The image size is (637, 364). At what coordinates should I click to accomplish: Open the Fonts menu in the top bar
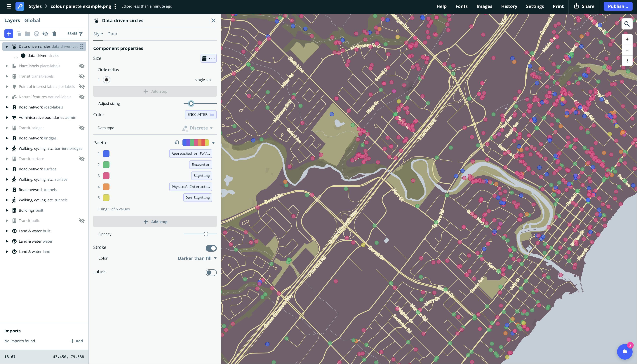[x=461, y=6]
